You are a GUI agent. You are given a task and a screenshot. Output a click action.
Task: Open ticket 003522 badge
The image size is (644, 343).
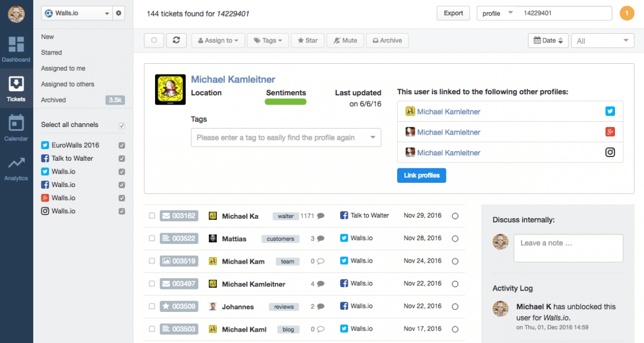coord(179,238)
